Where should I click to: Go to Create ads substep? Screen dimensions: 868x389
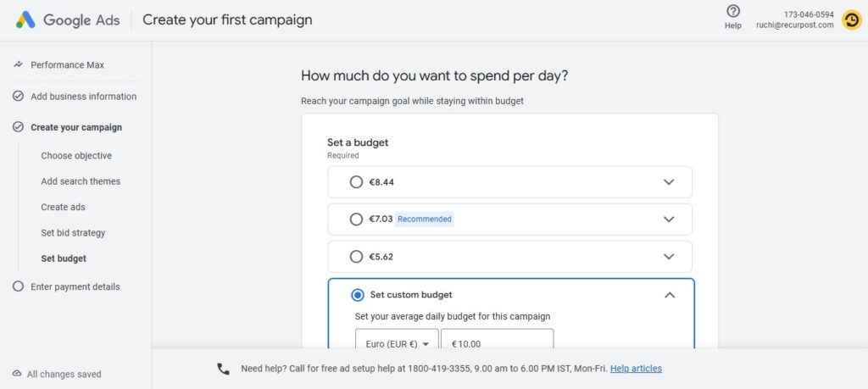tap(63, 207)
